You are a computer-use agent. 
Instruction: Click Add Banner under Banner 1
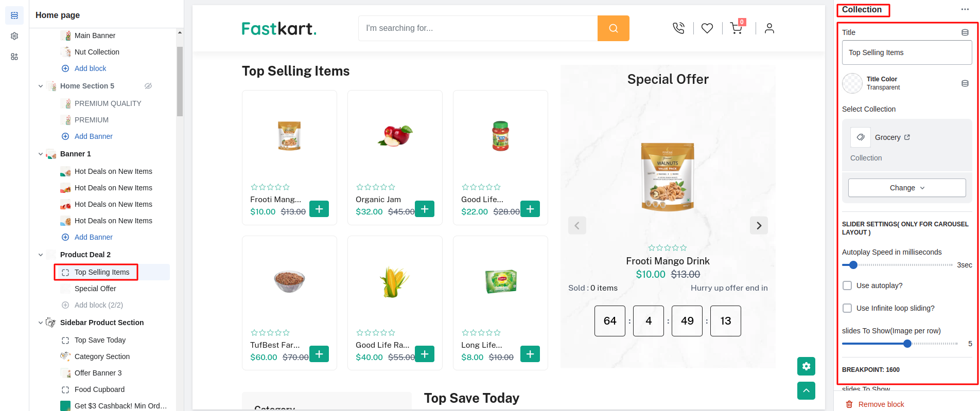coord(93,237)
